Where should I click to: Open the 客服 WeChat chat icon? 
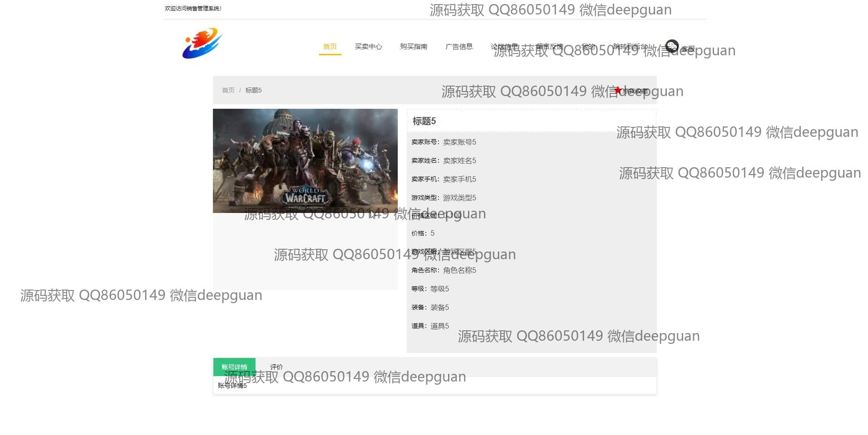point(672,46)
